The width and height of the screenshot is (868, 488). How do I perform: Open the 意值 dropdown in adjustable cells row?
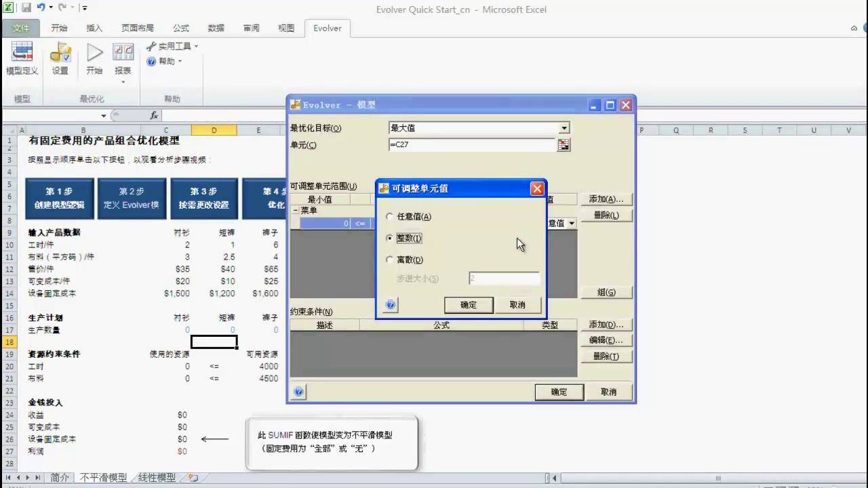572,223
